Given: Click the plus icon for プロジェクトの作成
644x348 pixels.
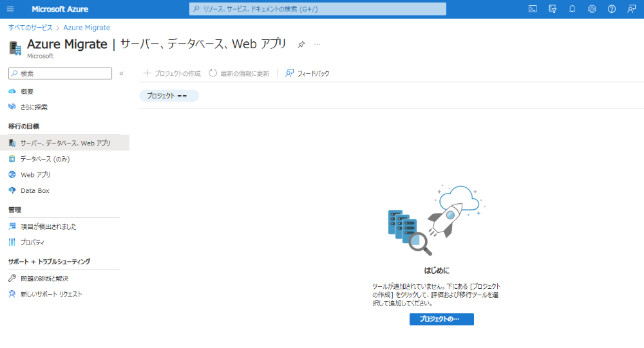Looking at the screenshot, I should click(x=147, y=73).
